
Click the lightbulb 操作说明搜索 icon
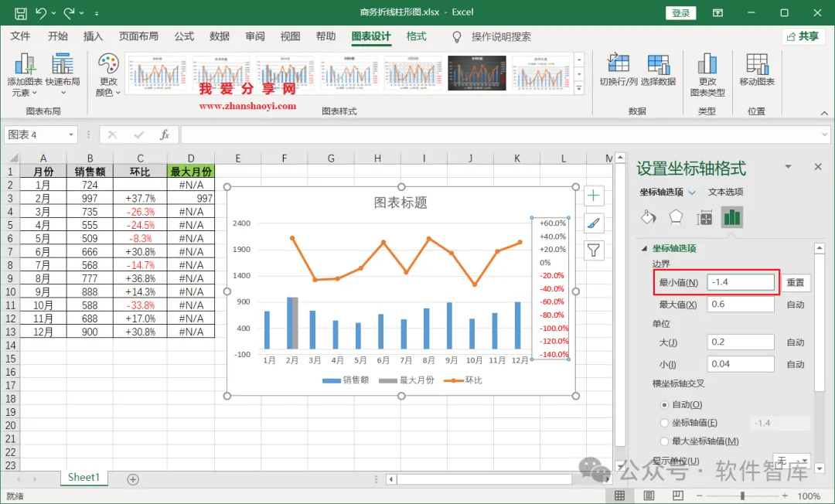pyautogui.click(x=456, y=37)
